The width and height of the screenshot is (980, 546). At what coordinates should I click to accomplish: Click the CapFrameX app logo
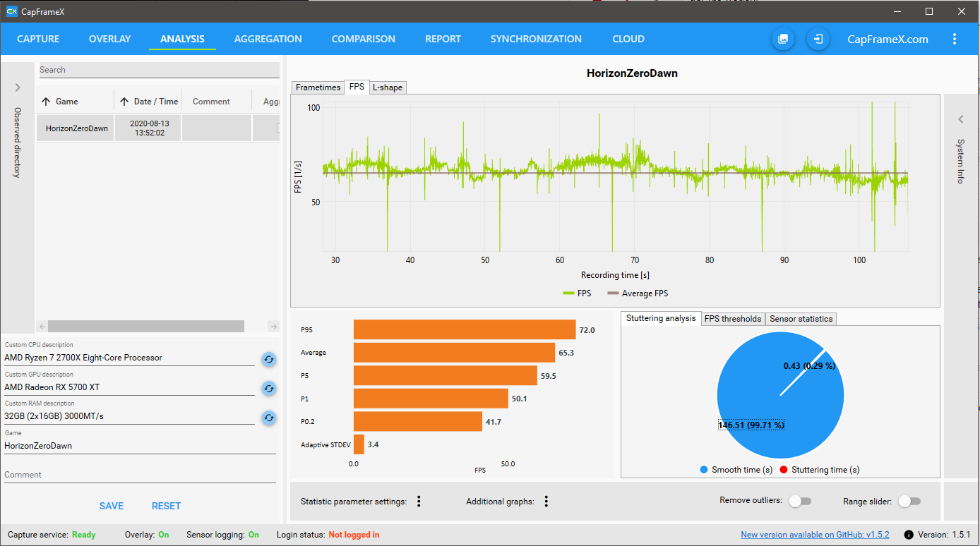[x=11, y=11]
